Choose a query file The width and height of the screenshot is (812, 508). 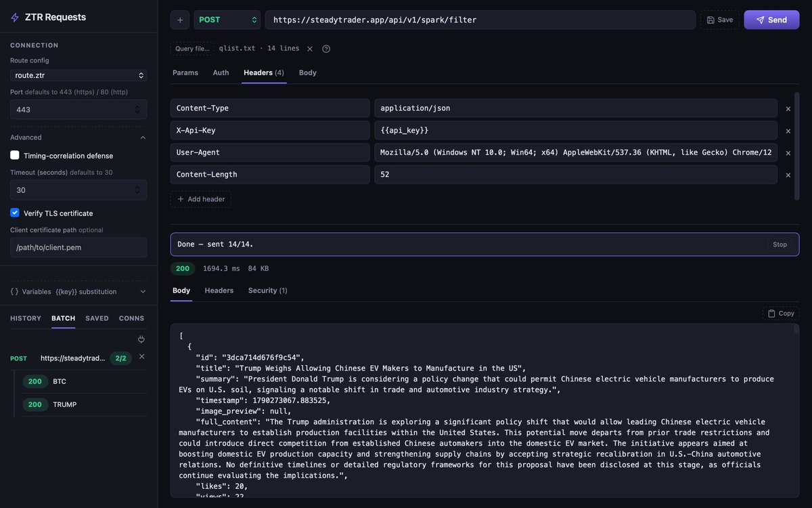tap(192, 49)
